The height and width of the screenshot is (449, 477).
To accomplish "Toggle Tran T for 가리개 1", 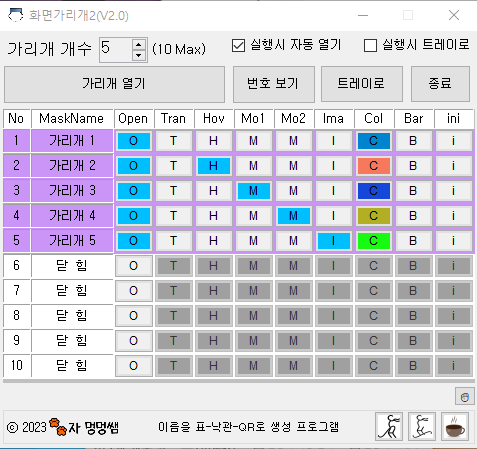I will (x=173, y=141).
